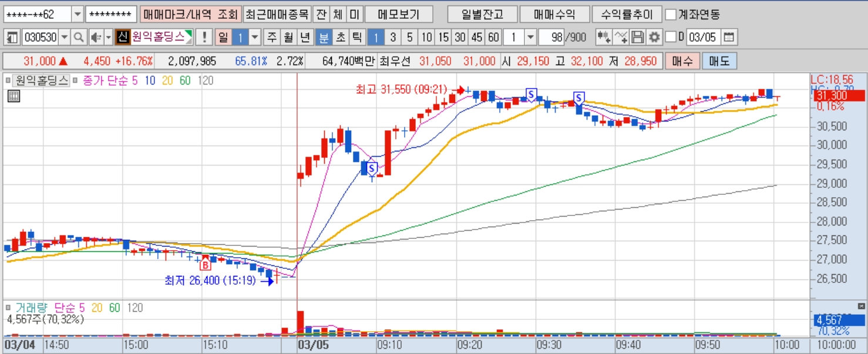Click the blue 매도 sell button
The width and height of the screenshot is (868, 354).
[x=719, y=61]
